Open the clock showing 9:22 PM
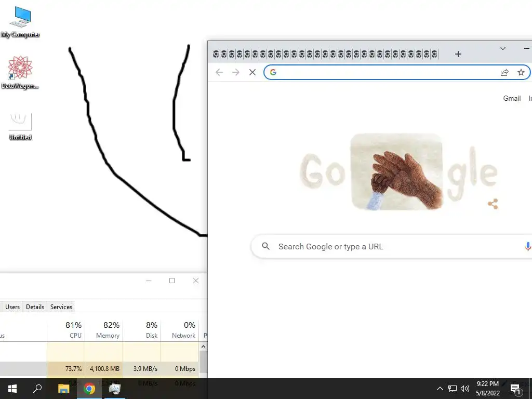Image resolution: width=532 pixels, height=399 pixels. [487, 389]
